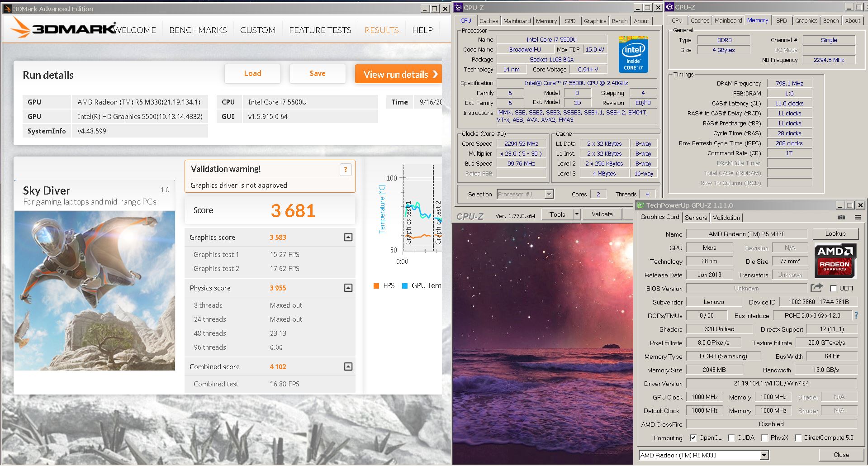Viewport: 868px width, 466px height.
Task: Open the Processor #1 selection dropdown
Action: point(549,194)
